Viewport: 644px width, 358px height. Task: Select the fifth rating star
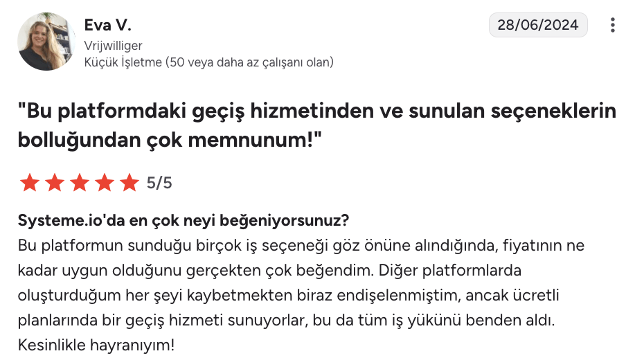pyautogui.click(x=129, y=183)
